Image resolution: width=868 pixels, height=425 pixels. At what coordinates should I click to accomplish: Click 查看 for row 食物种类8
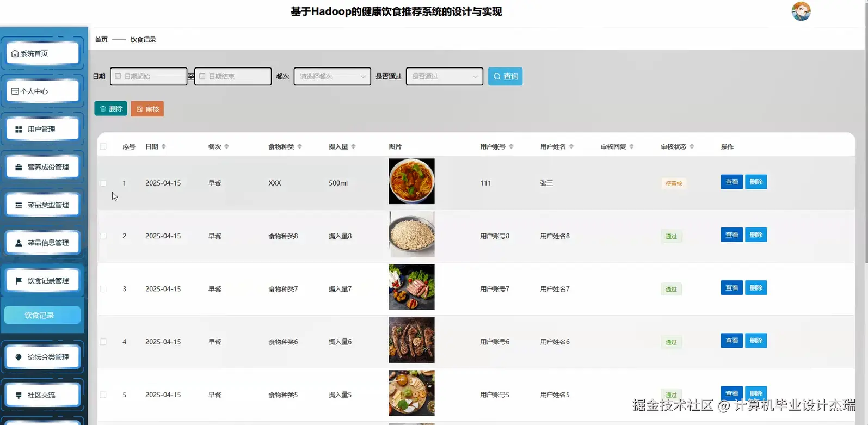(x=731, y=235)
